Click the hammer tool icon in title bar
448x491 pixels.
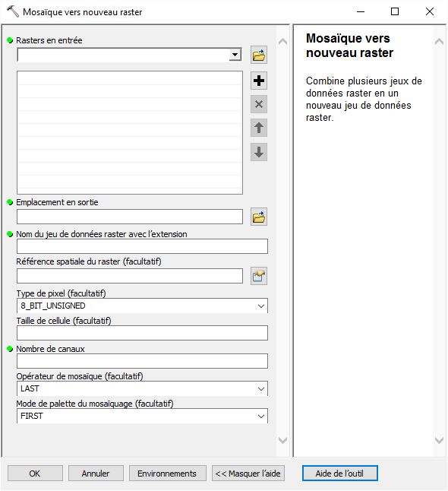13,11
